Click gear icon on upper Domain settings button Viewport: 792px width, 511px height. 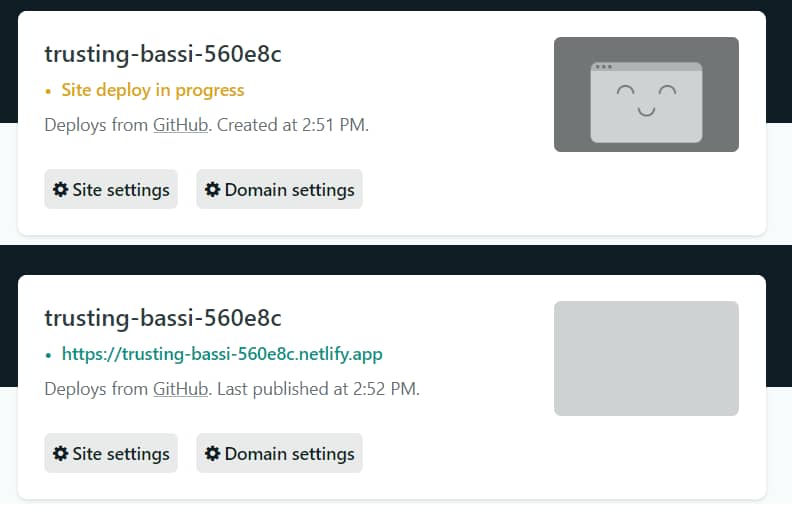point(213,189)
